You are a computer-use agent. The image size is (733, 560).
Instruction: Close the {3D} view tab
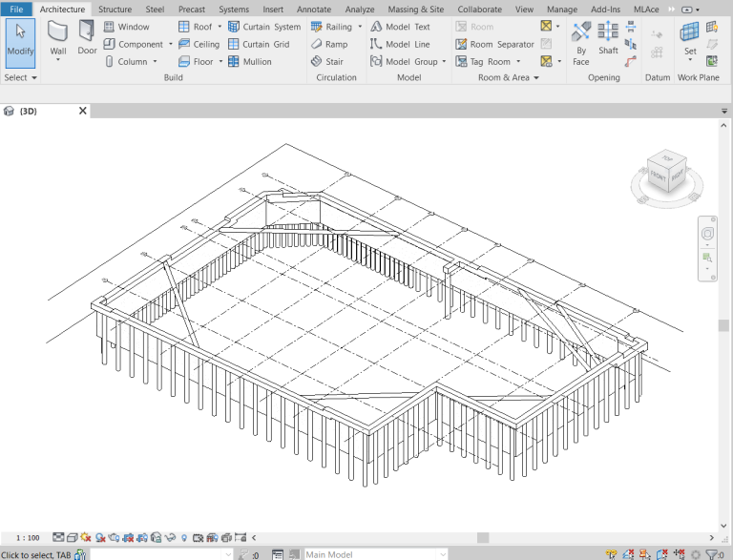click(82, 111)
